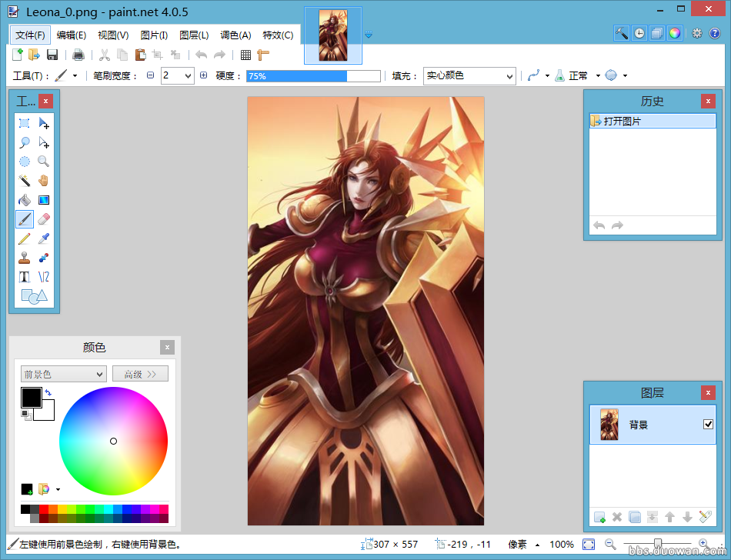
Task: Click the Save file toolbar icon
Action: 52,55
